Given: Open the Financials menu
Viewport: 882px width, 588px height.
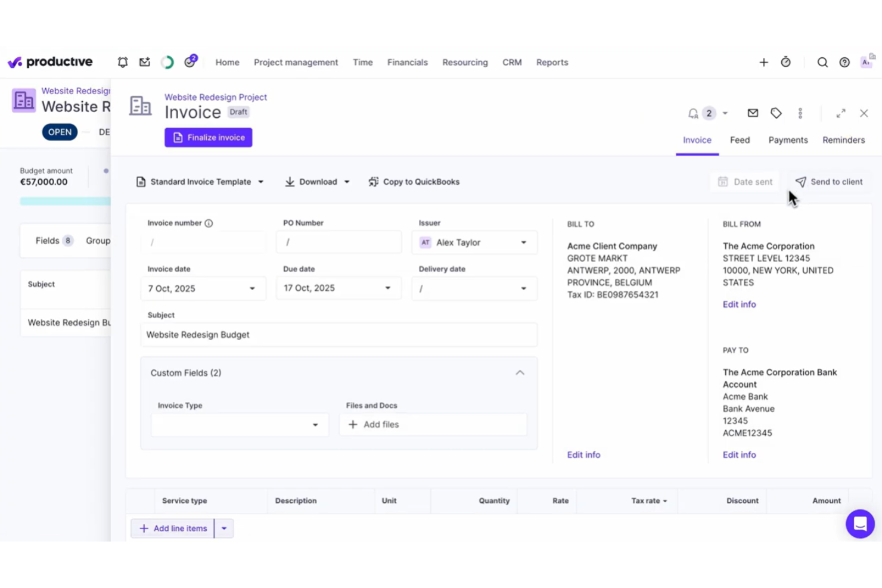Looking at the screenshot, I should 408,62.
